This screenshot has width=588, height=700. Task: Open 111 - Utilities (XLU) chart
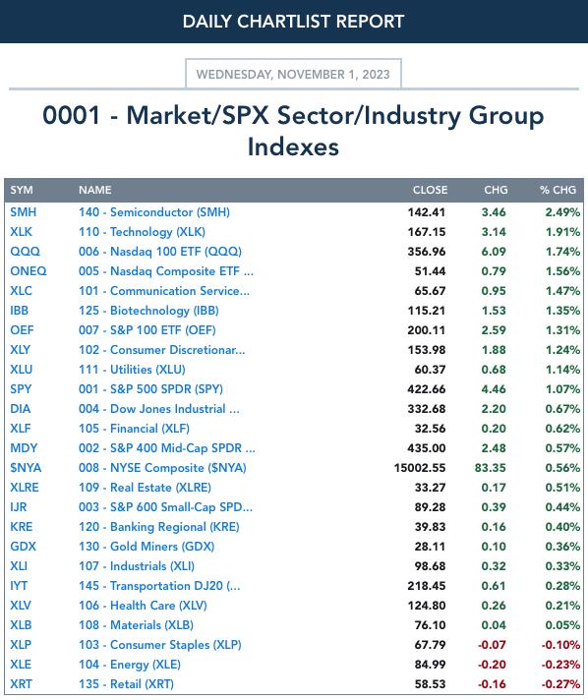(x=132, y=370)
